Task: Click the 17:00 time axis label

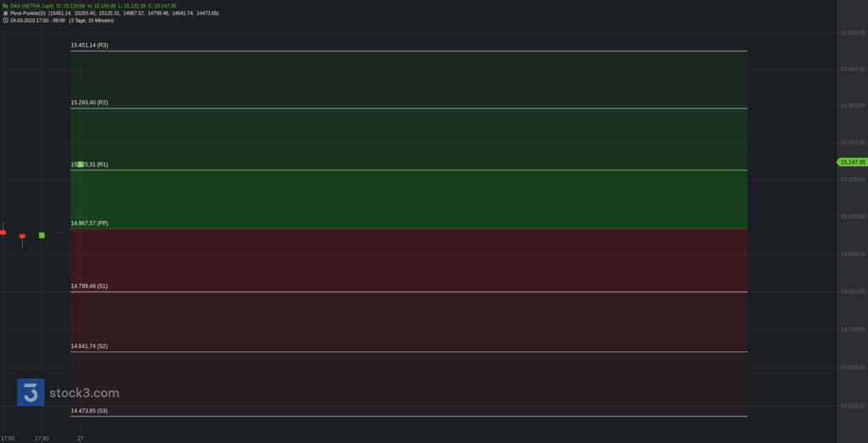Action: point(8,439)
